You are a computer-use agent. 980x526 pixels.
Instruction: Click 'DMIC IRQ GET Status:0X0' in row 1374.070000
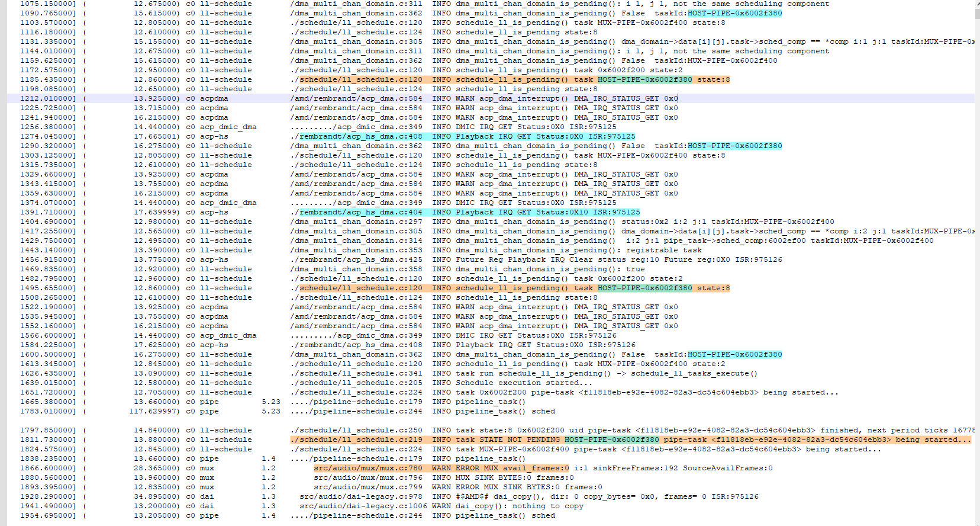click(x=510, y=203)
